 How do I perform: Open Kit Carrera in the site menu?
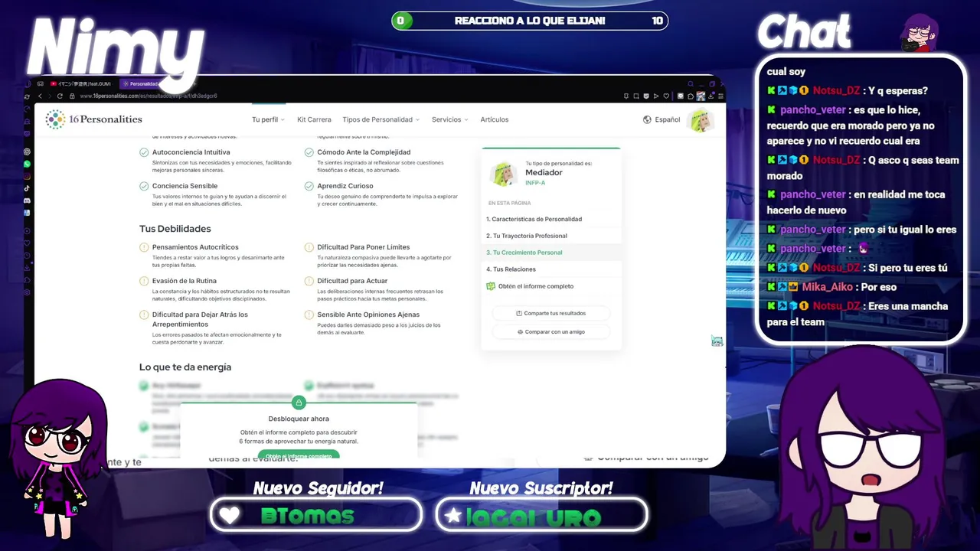coord(314,119)
